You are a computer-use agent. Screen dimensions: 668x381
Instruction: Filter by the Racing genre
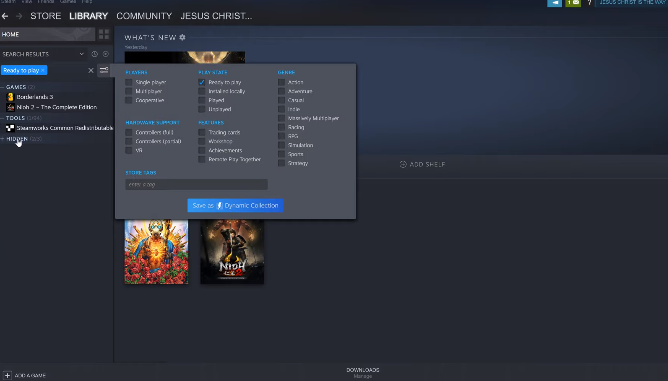[x=281, y=127]
